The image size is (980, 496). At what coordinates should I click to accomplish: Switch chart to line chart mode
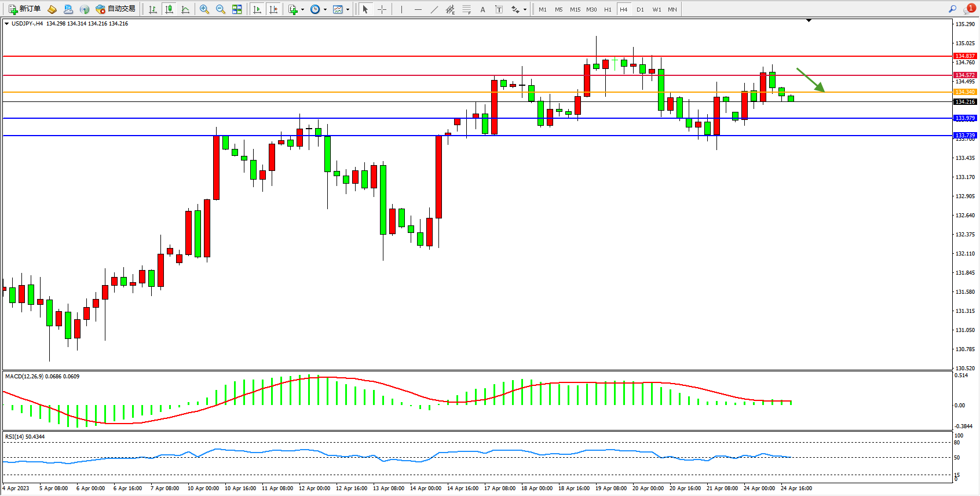point(185,9)
